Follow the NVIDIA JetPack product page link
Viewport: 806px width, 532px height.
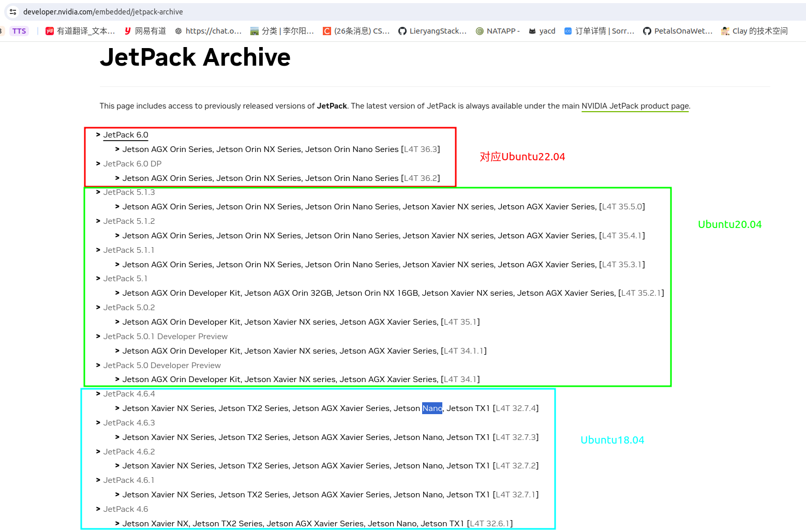click(x=635, y=106)
